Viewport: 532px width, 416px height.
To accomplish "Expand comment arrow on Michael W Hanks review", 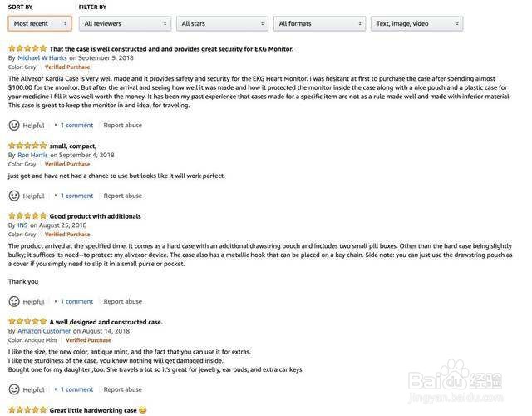I will click(x=56, y=125).
